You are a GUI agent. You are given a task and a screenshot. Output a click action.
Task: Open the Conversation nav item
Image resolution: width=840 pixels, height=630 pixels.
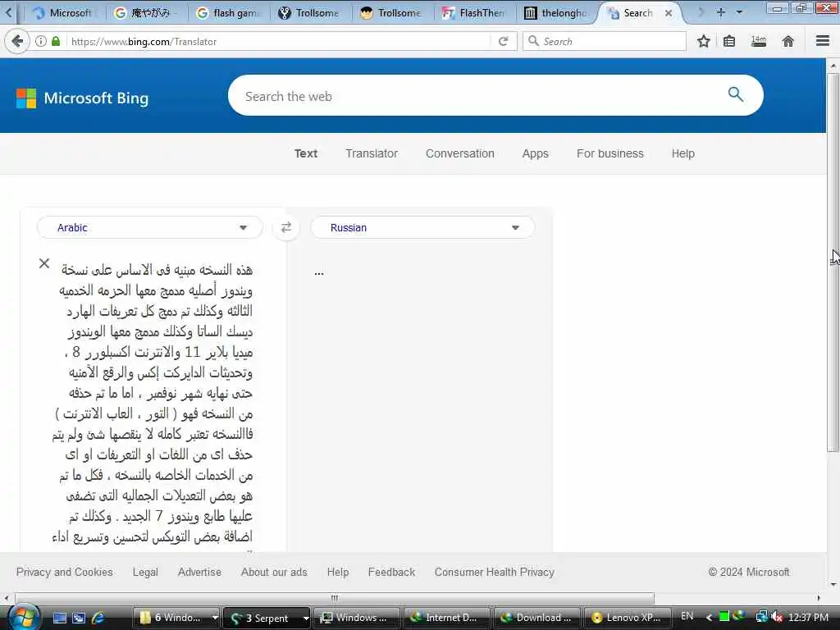click(x=459, y=153)
